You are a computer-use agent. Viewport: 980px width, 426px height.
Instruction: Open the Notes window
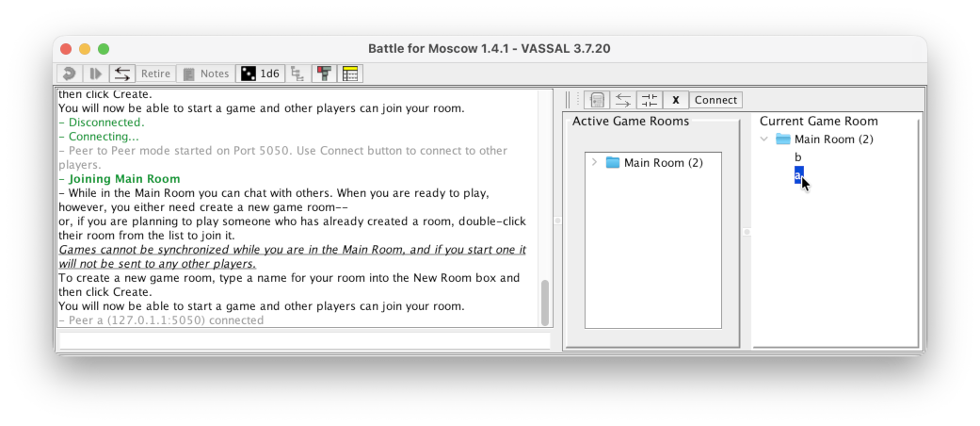tap(204, 74)
